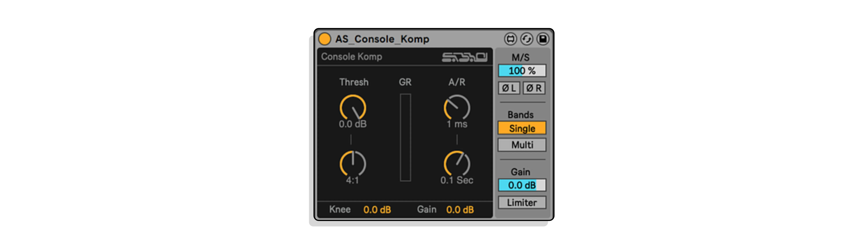Click the Sasha logo in Console Komp
The width and height of the screenshot is (868, 249).
pyautogui.click(x=464, y=57)
